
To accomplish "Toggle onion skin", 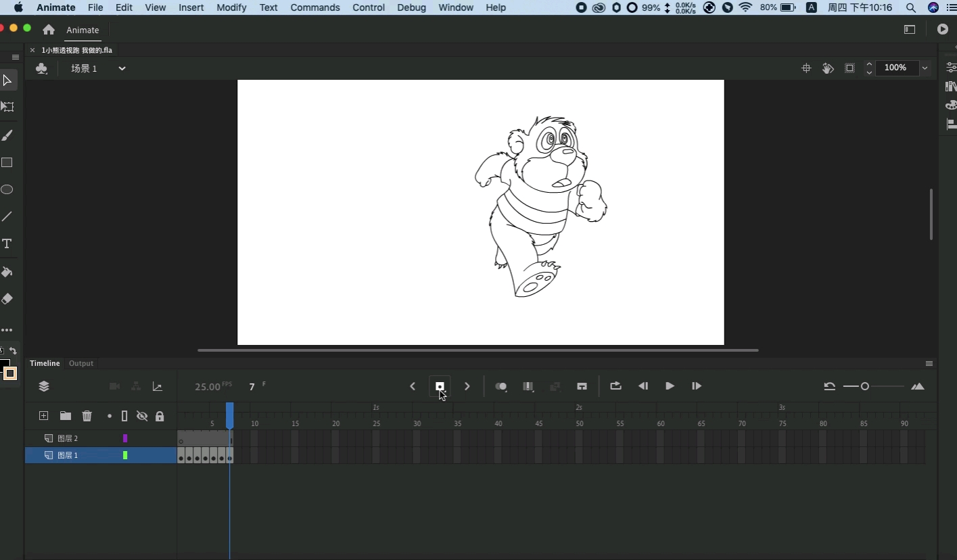I will [501, 386].
